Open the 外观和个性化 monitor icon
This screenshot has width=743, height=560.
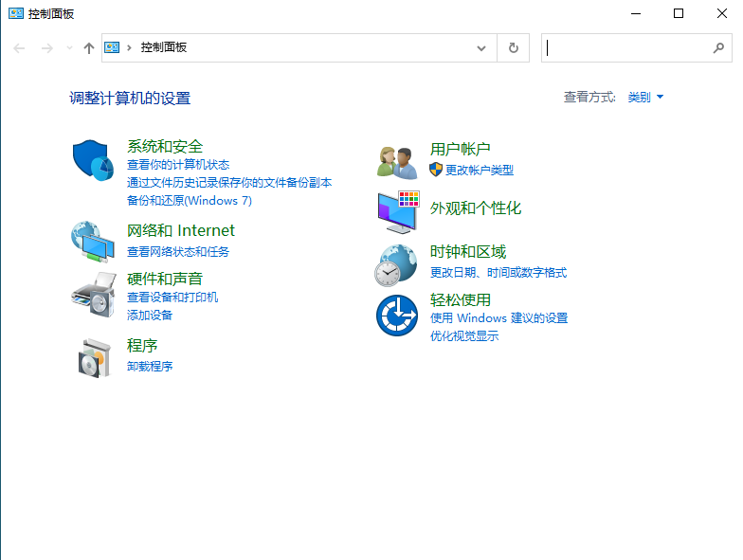point(397,211)
